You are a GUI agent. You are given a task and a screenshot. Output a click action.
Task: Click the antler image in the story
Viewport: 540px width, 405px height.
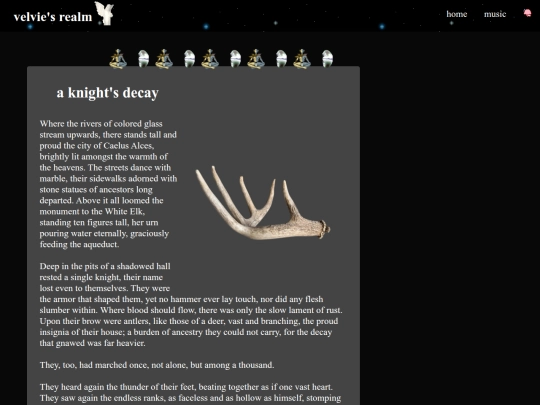(263, 203)
